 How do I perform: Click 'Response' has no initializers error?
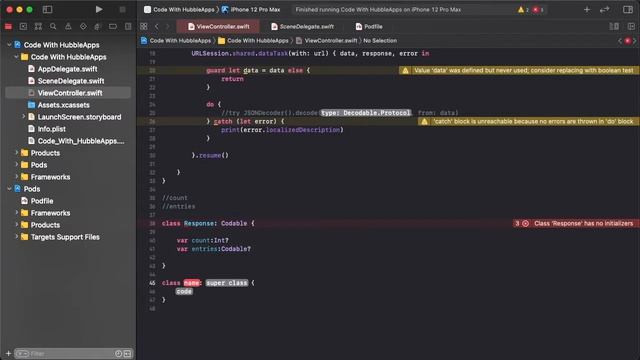click(575, 223)
